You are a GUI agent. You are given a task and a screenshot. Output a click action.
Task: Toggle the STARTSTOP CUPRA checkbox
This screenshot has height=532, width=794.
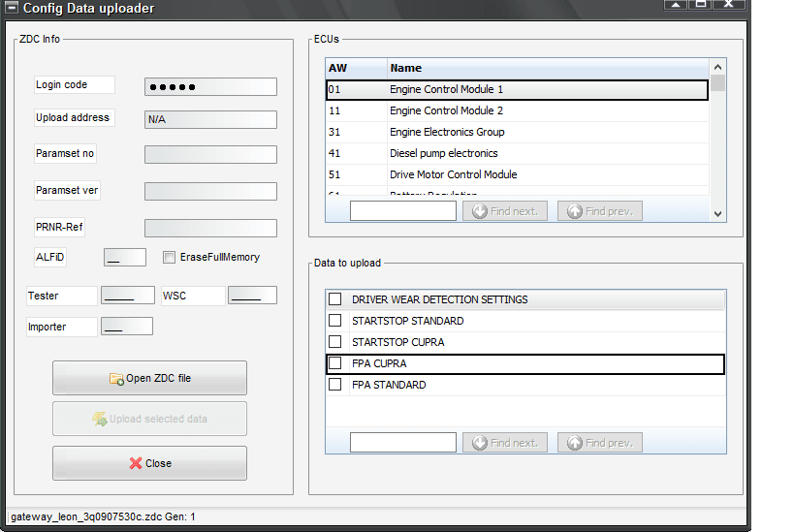pyautogui.click(x=335, y=342)
